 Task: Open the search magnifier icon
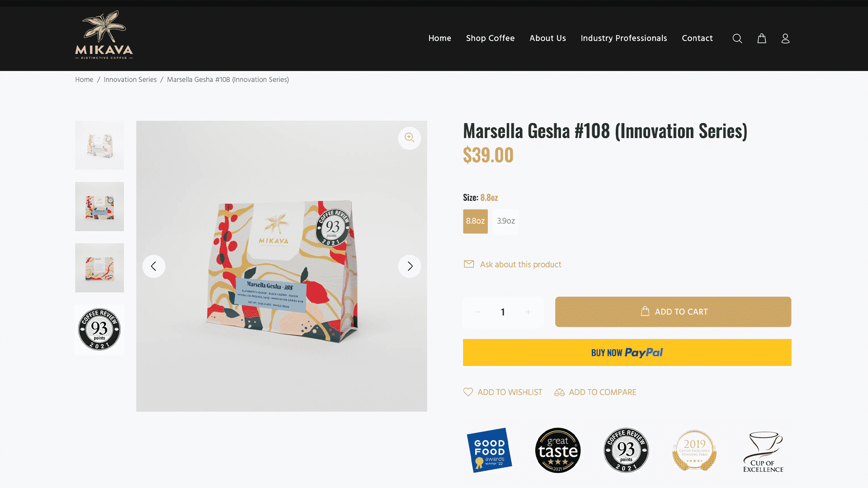737,38
